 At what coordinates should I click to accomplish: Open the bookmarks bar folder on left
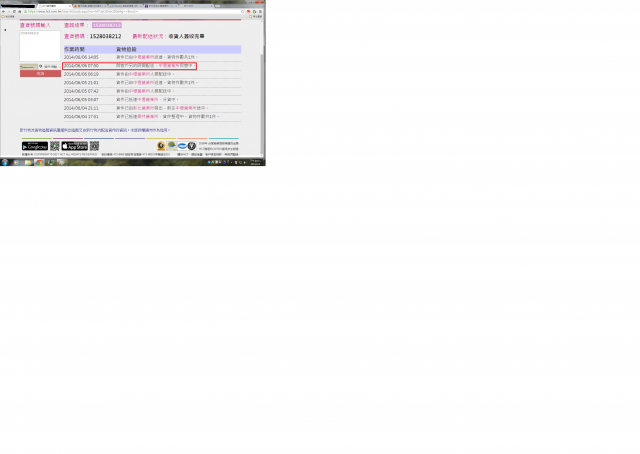(x=8, y=16)
